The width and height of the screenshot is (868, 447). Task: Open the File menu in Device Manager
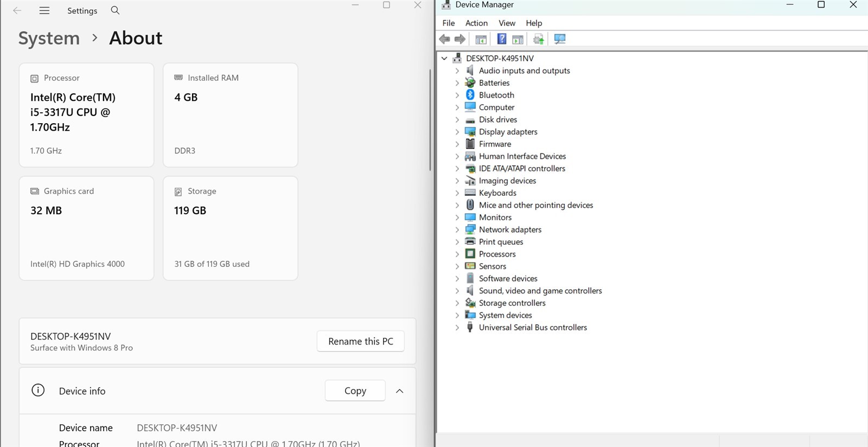tap(449, 23)
